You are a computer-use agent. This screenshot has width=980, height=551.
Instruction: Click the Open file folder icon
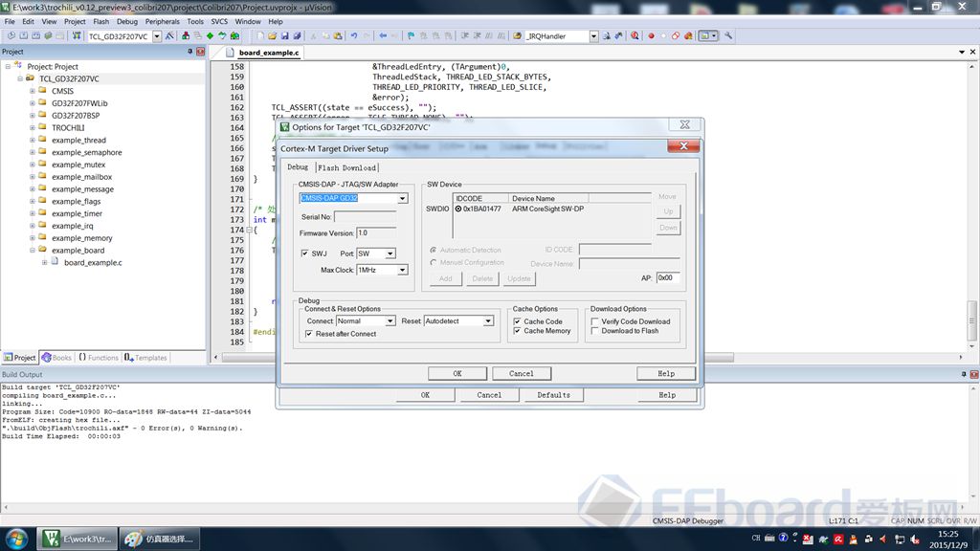tap(272, 36)
